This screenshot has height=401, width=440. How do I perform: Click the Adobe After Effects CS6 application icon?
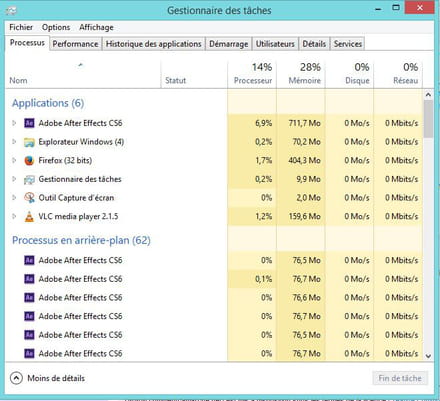pos(29,123)
